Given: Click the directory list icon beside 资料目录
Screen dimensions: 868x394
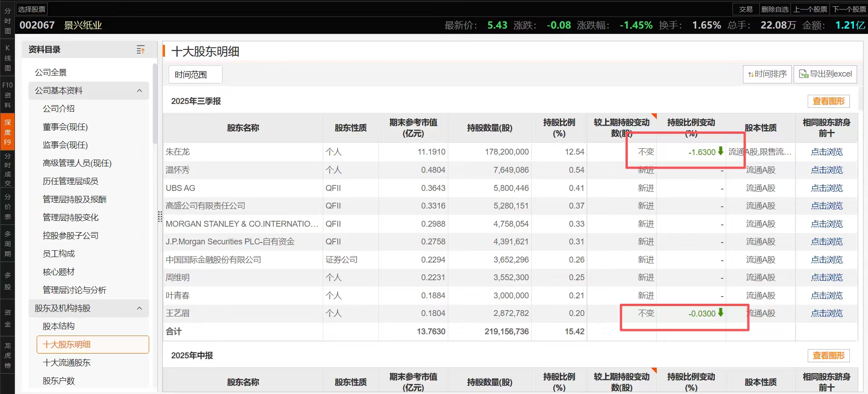Looking at the screenshot, I should pyautogui.click(x=141, y=50).
